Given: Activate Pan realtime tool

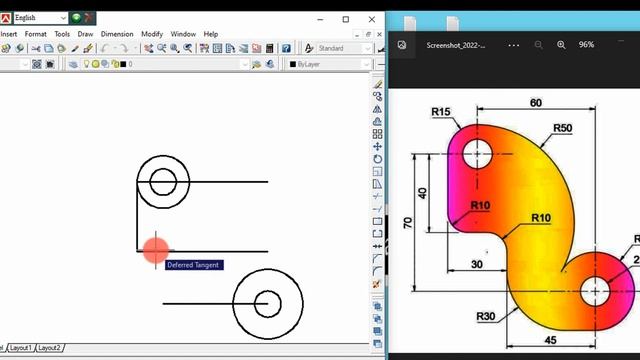Looking at the screenshot, I should click(149, 49).
